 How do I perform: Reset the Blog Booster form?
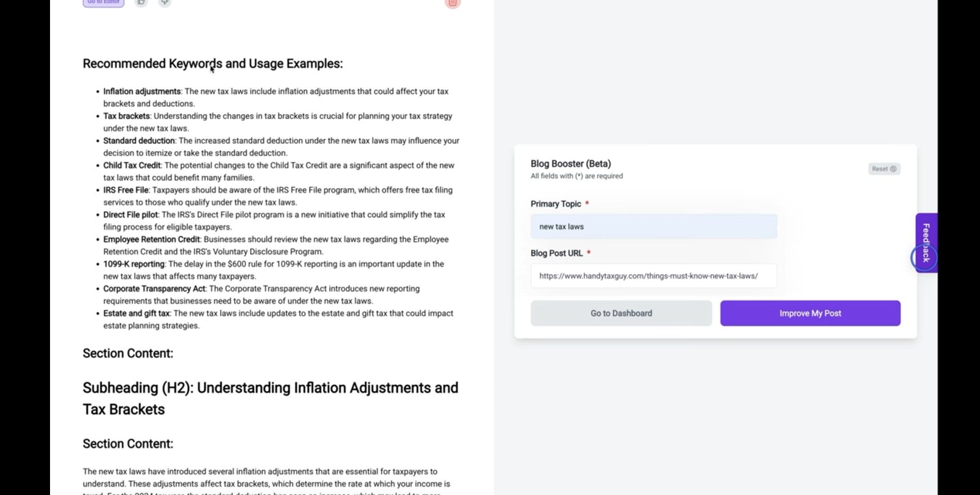[884, 169]
